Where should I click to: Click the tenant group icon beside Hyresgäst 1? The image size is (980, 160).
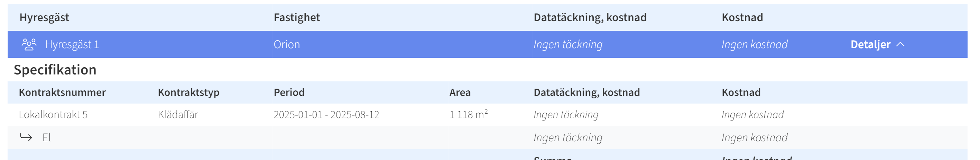[x=29, y=45]
